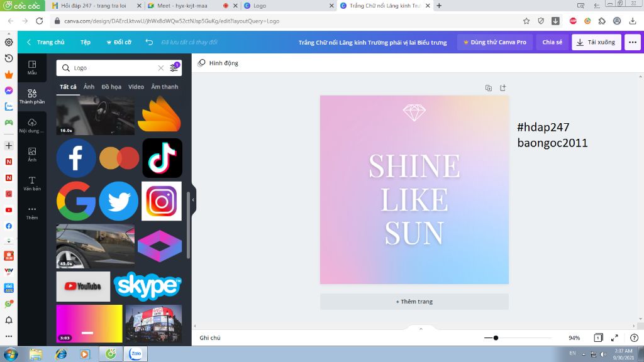This screenshot has height=362, width=644.
Task: Bookmark this page with the star icon
Action: [526, 21]
